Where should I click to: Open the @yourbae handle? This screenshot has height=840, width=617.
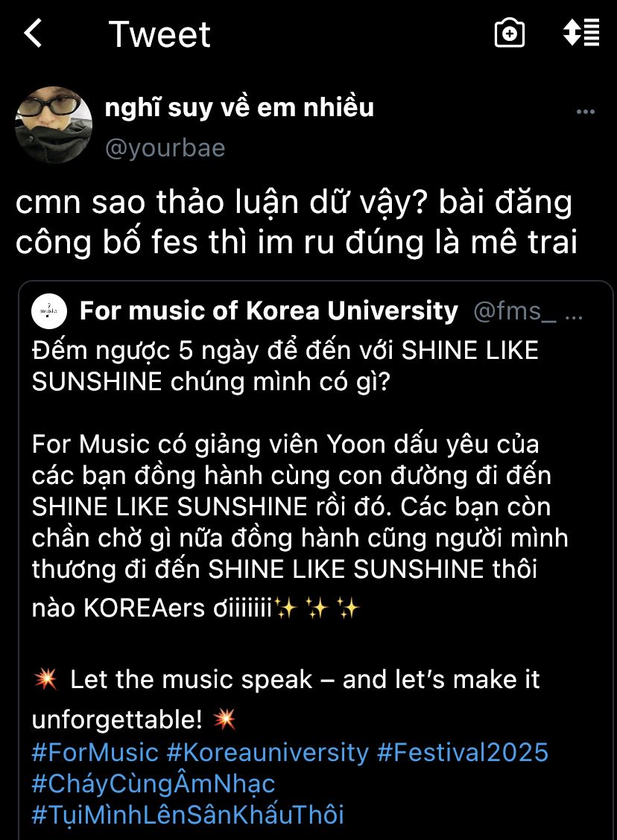pos(165,148)
